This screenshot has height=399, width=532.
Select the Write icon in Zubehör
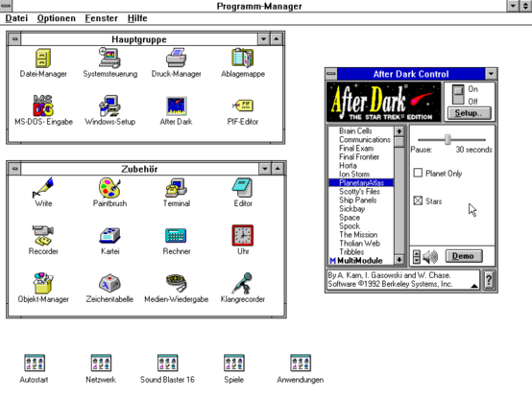[43, 187]
